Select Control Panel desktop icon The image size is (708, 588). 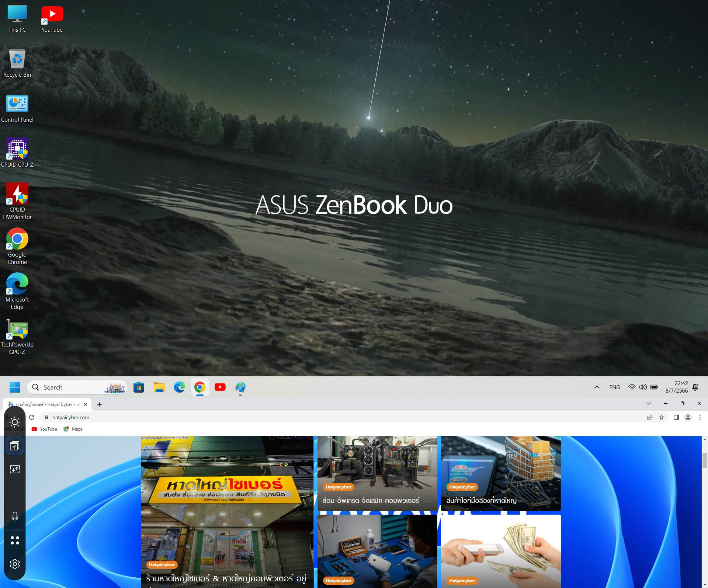tap(17, 109)
